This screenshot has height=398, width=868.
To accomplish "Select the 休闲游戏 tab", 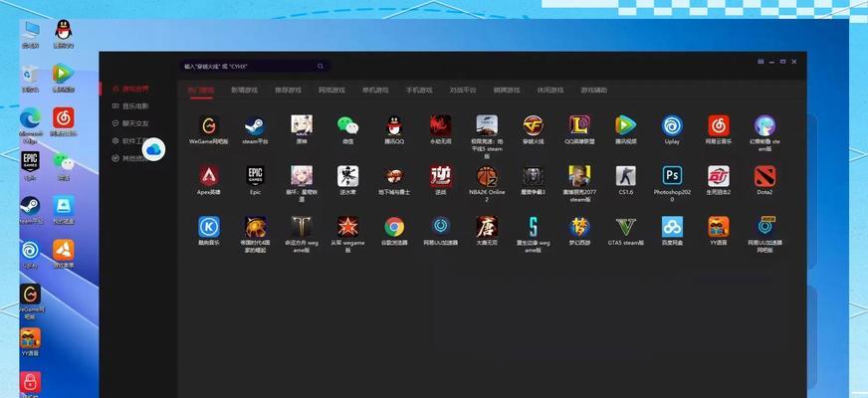I will pos(550,90).
